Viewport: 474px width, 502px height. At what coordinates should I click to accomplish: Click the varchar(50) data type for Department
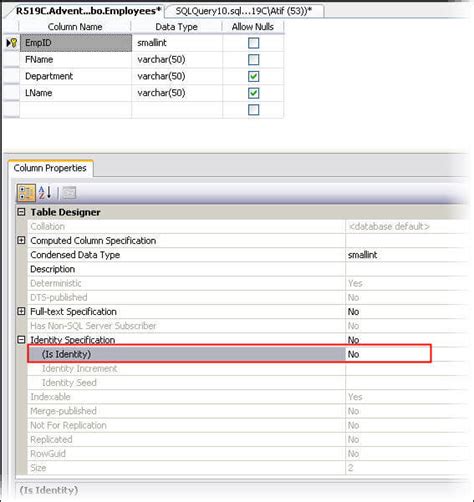point(177,76)
